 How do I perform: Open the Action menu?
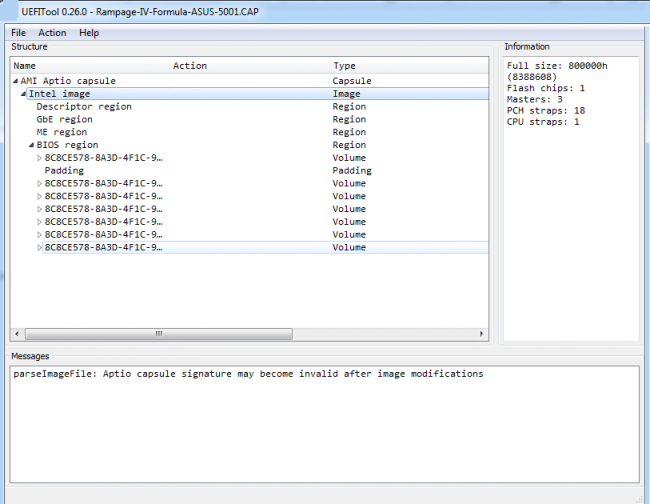point(52,33)
